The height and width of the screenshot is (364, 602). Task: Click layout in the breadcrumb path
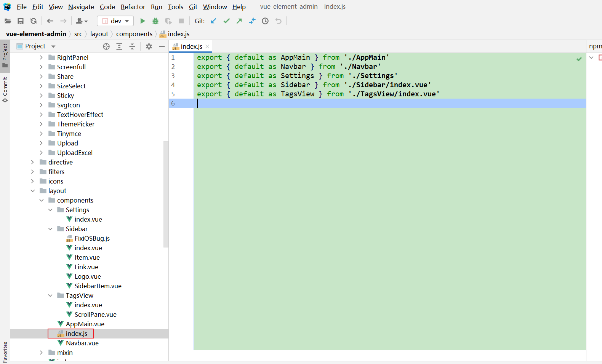click(x=99, y=34)
